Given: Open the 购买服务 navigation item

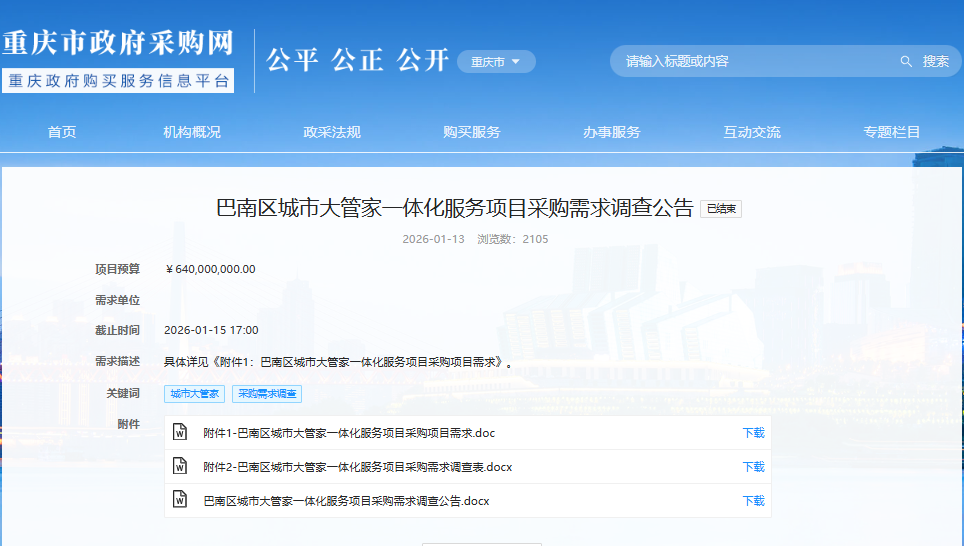Looking at the screenshot, I should point(472,132).
